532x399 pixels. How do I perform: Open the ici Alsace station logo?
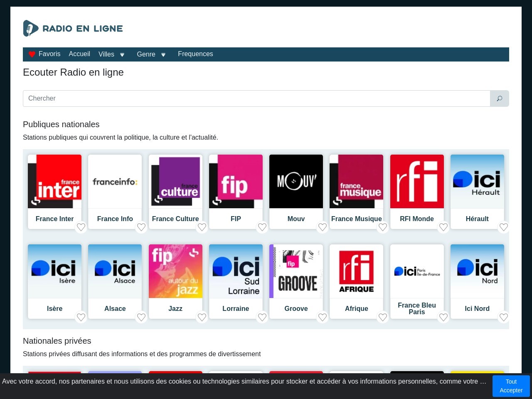[x=115, y=271]
